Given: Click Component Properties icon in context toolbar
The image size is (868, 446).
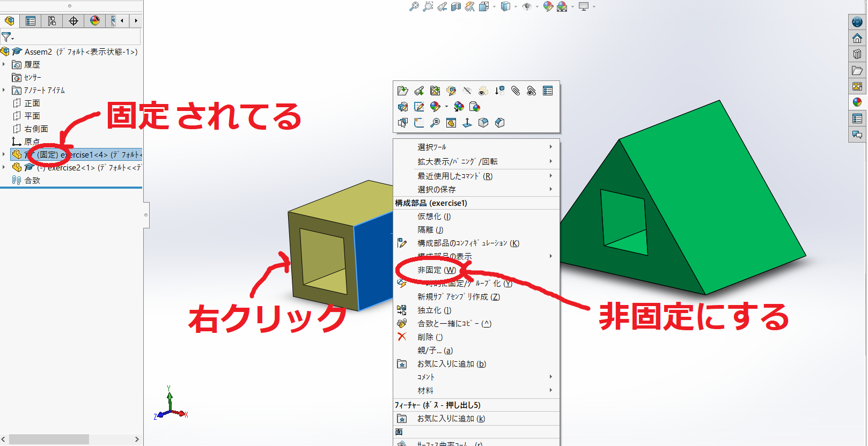Looking at the screenshot, I should [x=548, y=91].
